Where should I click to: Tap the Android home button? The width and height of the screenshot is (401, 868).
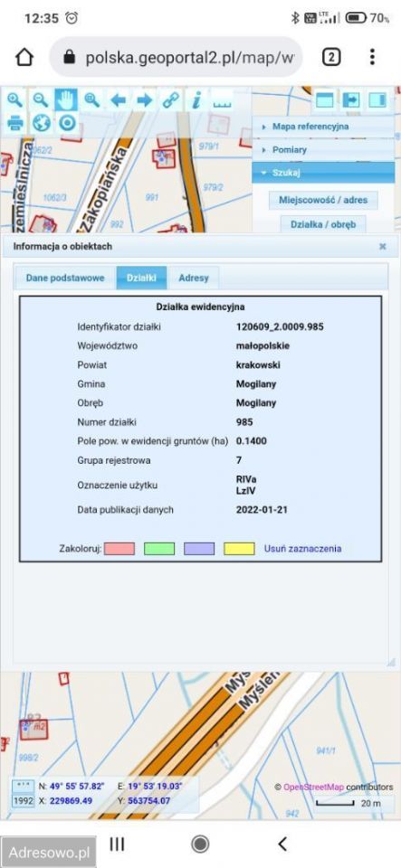200,844
